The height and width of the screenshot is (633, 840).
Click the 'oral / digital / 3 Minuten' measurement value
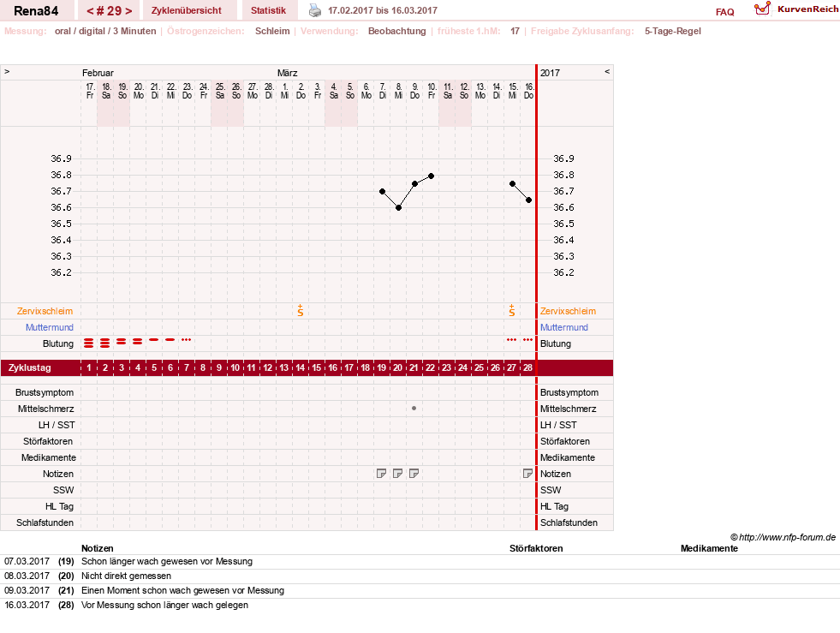point(105,31)
